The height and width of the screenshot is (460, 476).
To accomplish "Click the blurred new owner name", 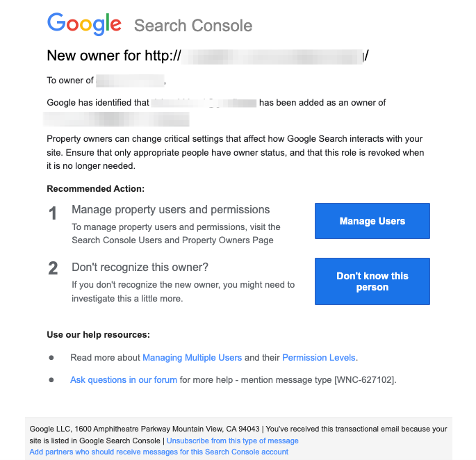I will (204, 103).
